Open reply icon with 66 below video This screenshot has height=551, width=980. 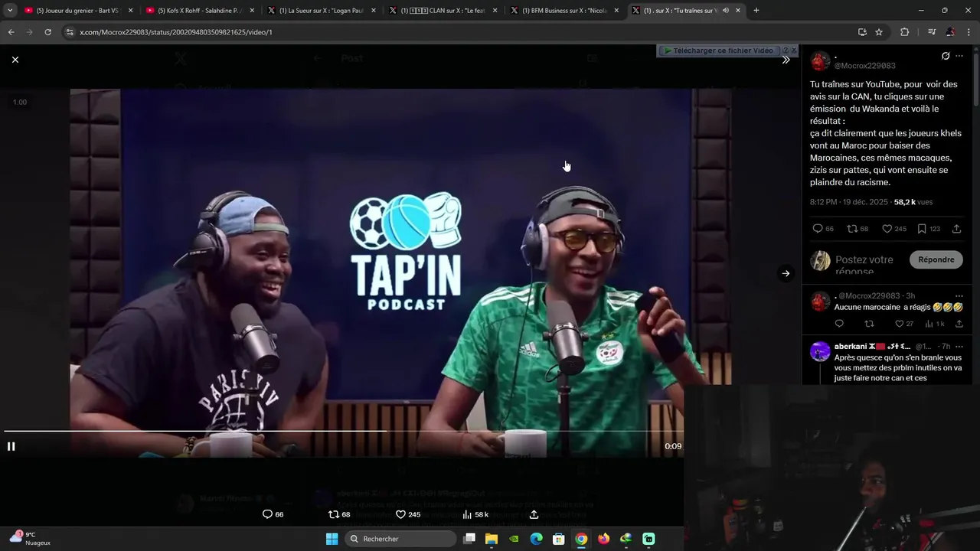tap(273, 514)
